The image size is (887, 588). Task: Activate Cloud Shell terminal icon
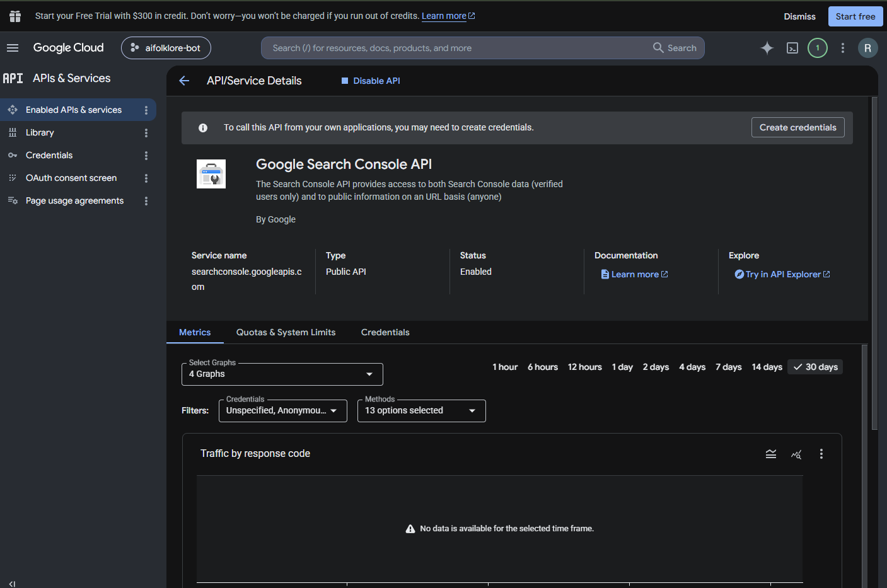[792, 48]
